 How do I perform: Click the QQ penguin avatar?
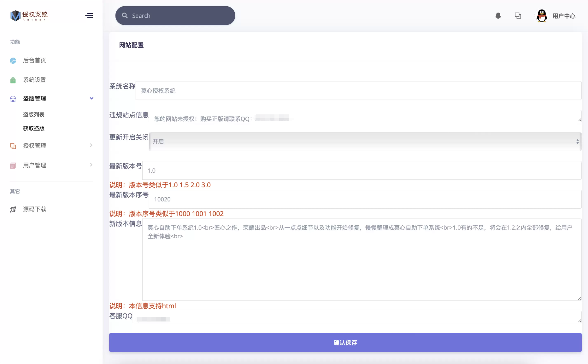point(542,16)
